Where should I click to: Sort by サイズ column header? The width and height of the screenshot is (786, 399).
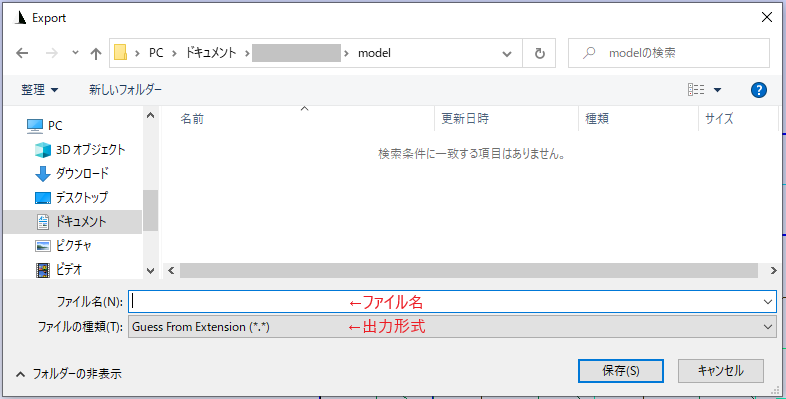[x=719, y=119]
